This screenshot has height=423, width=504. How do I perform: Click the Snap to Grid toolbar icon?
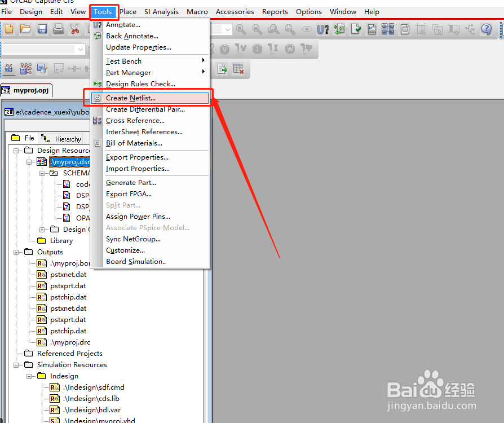pyautogui.click(x=421, y=29)
